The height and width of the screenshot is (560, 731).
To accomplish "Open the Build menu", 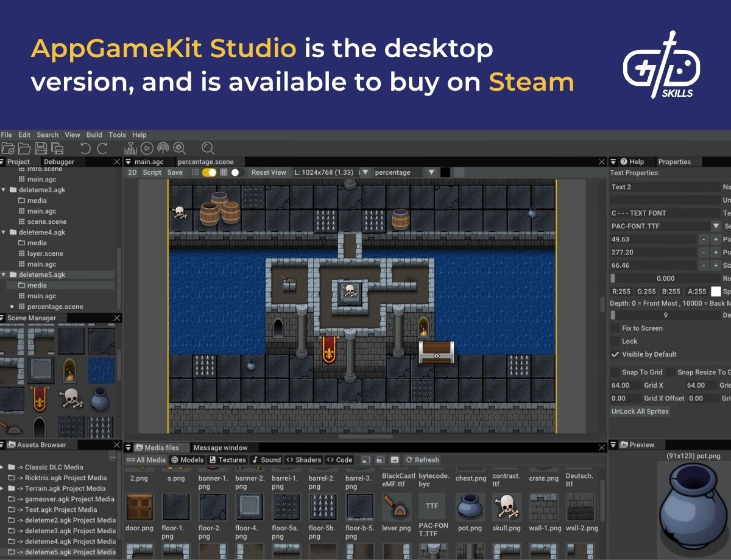I will click(x=94, y=135).
